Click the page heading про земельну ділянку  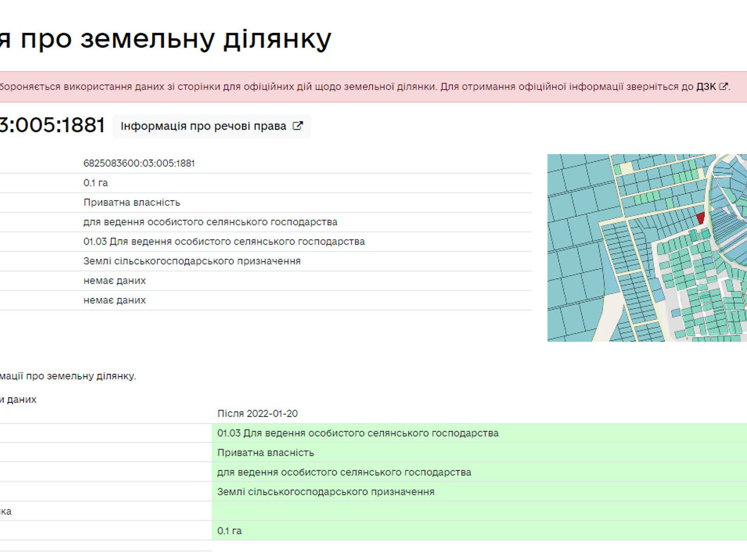click(176, 39)
